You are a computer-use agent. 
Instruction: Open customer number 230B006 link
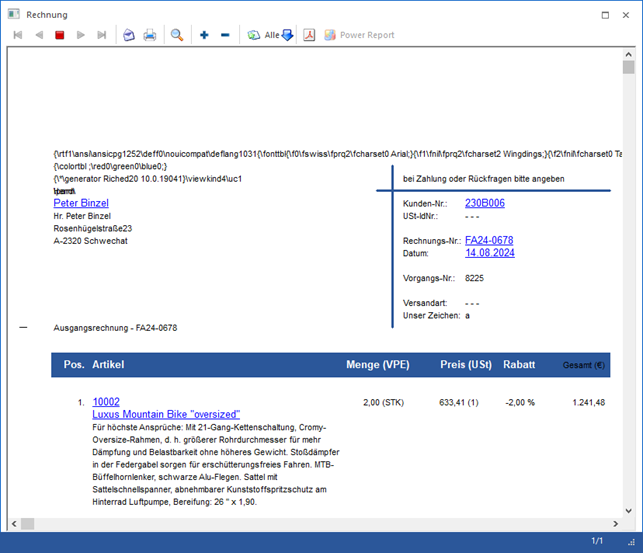pyautogui.click(x=485, y=203)
